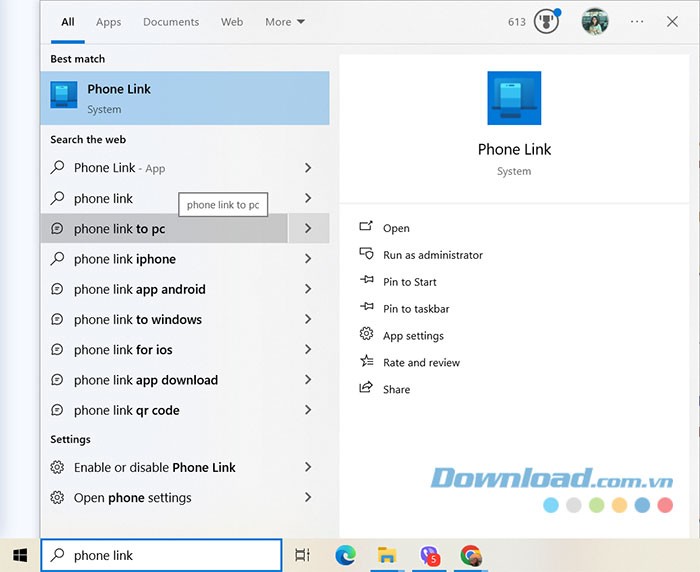Open the user profile avatar

point(596,22)
